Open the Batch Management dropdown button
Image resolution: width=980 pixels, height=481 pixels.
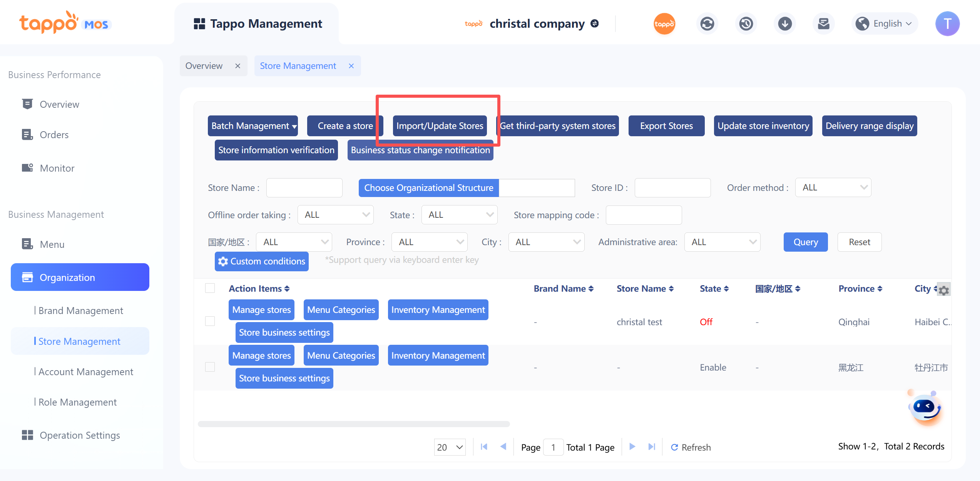[x=253, y=126]
